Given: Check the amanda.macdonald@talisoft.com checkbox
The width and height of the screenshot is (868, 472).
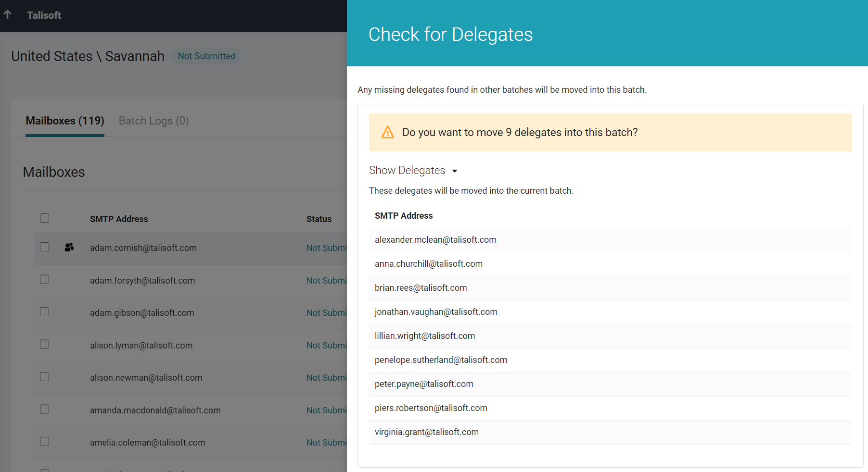Looking at the screenshot, I should [45, 410].
